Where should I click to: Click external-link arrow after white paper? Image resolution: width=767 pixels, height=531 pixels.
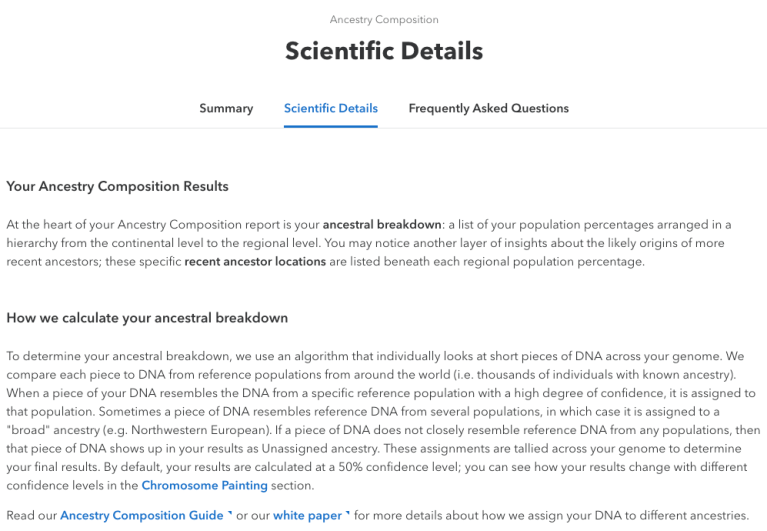[x=348, y=515]
